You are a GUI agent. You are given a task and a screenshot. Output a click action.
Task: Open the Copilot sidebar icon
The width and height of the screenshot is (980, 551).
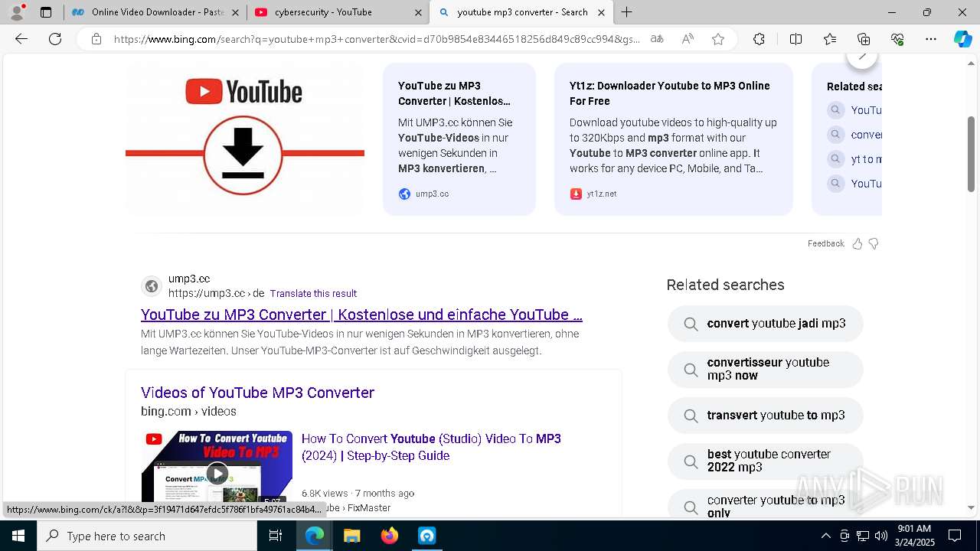pyautogui.click(x=962, y=39)
